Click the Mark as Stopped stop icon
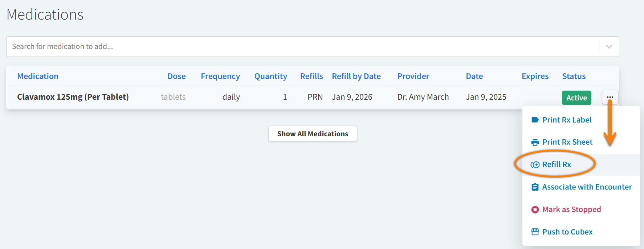 [x=535, y=209]
